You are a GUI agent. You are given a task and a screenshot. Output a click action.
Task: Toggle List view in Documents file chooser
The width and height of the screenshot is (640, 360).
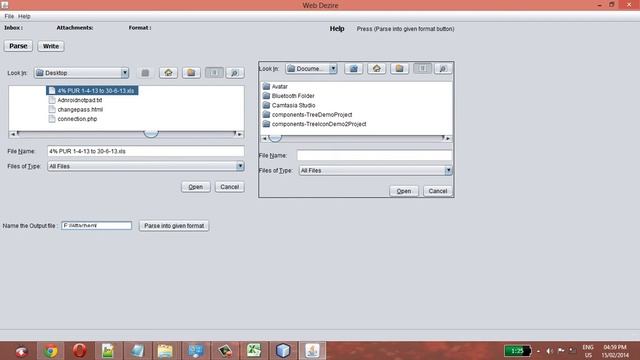422,69
